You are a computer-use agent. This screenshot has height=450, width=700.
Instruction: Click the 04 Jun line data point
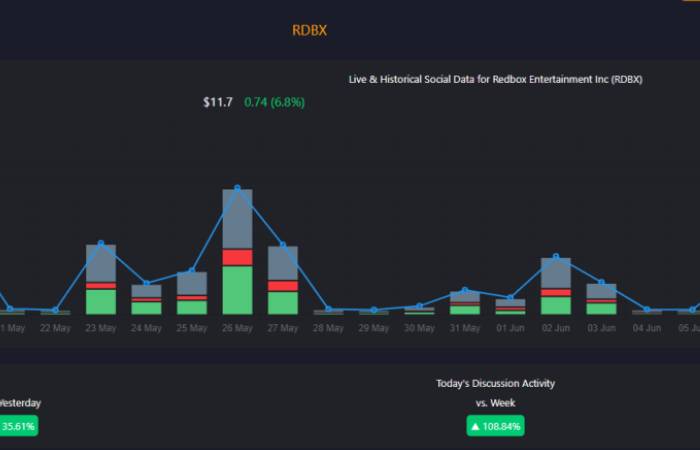[x=647, y=309]
